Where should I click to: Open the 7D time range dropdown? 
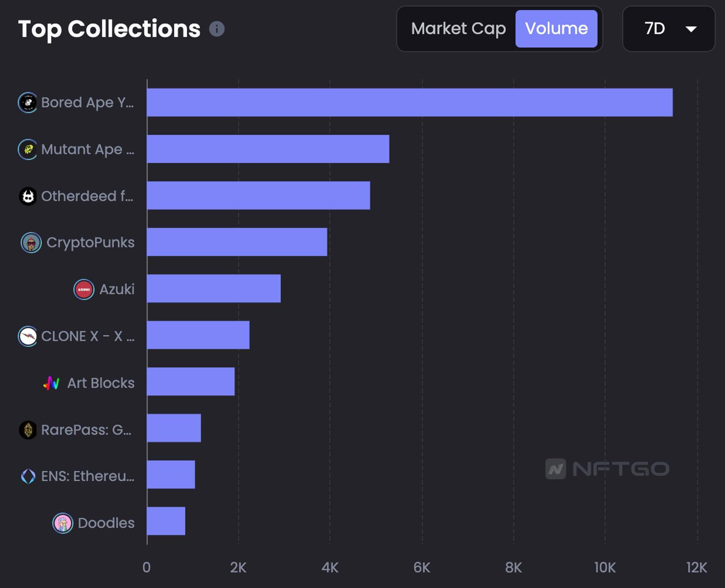tap(668, 29)
